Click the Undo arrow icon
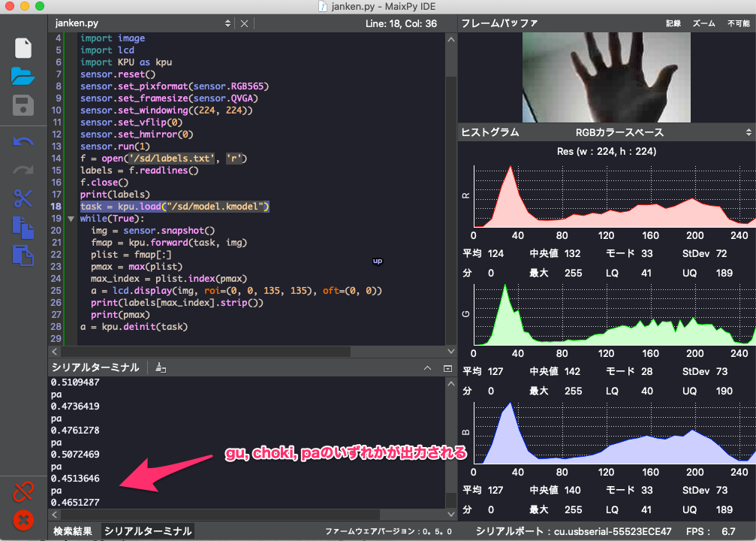The image size is (756, 541). pyautogui.click(x=23, y=141)
